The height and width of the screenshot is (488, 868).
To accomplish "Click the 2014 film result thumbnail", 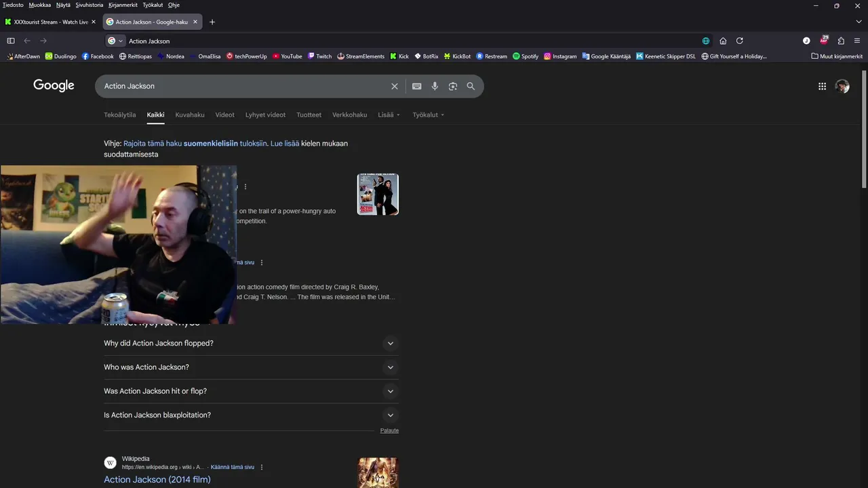I will (378, 473).
